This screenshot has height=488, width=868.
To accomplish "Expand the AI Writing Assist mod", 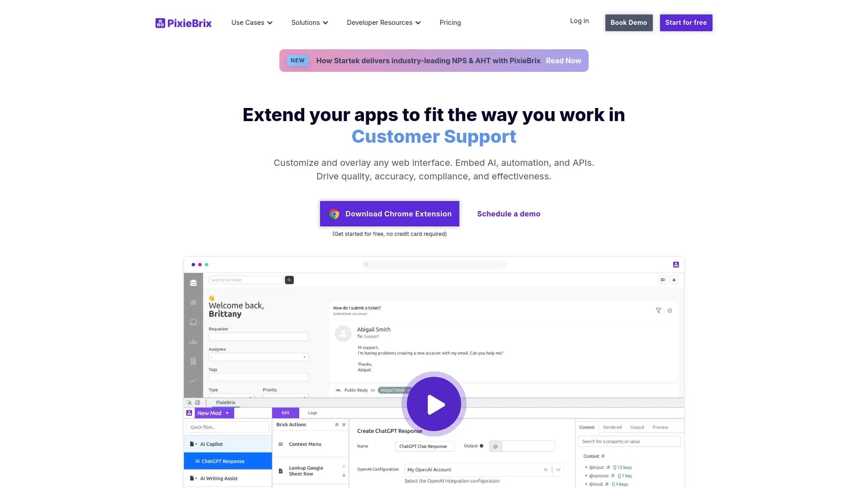I will pos(228,478).
